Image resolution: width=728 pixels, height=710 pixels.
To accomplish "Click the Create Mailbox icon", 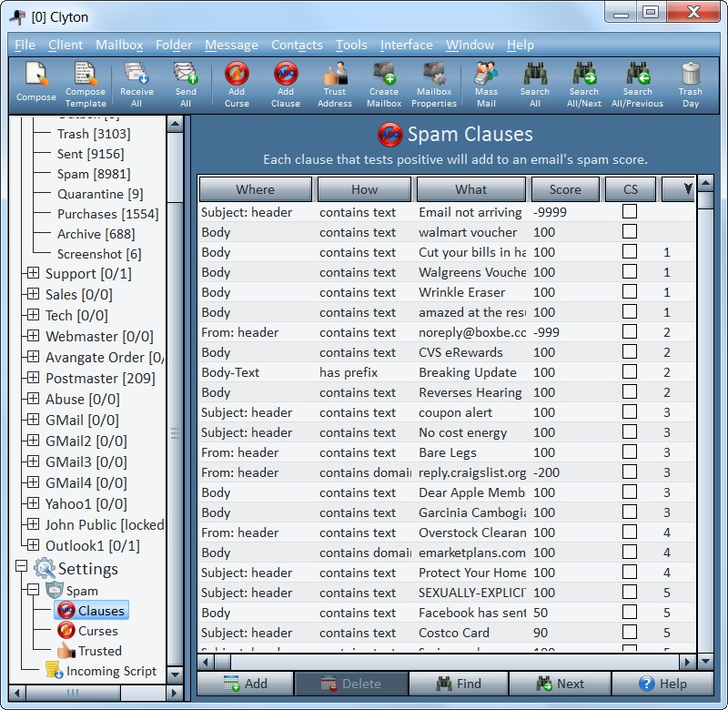I will coord(384,85).
